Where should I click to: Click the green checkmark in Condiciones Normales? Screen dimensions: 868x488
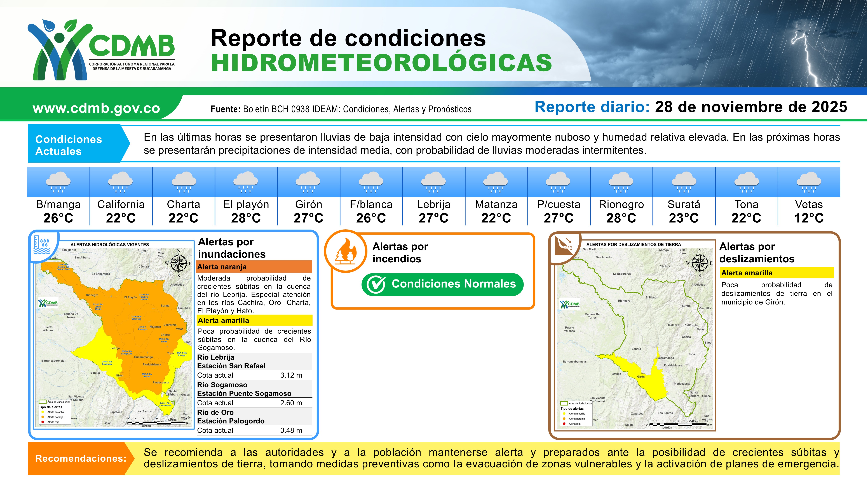click(x=376, y=285)
